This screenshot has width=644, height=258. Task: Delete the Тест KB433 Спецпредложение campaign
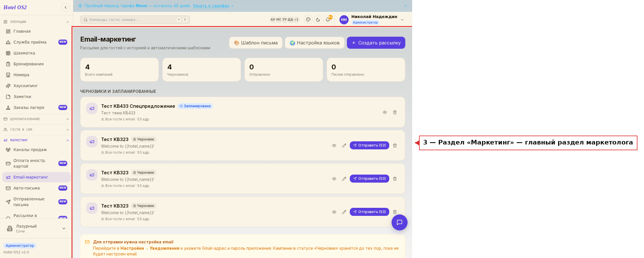click(395, 112)
